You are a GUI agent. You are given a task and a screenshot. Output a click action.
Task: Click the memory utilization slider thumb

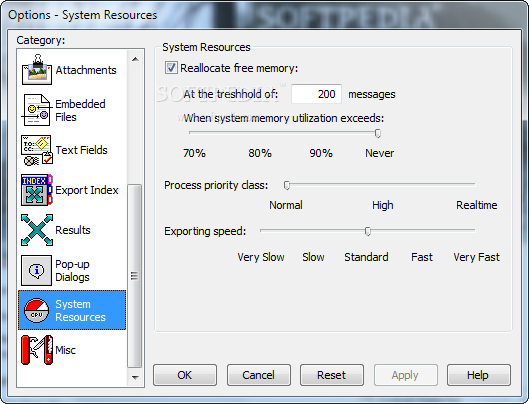(378, 134)
